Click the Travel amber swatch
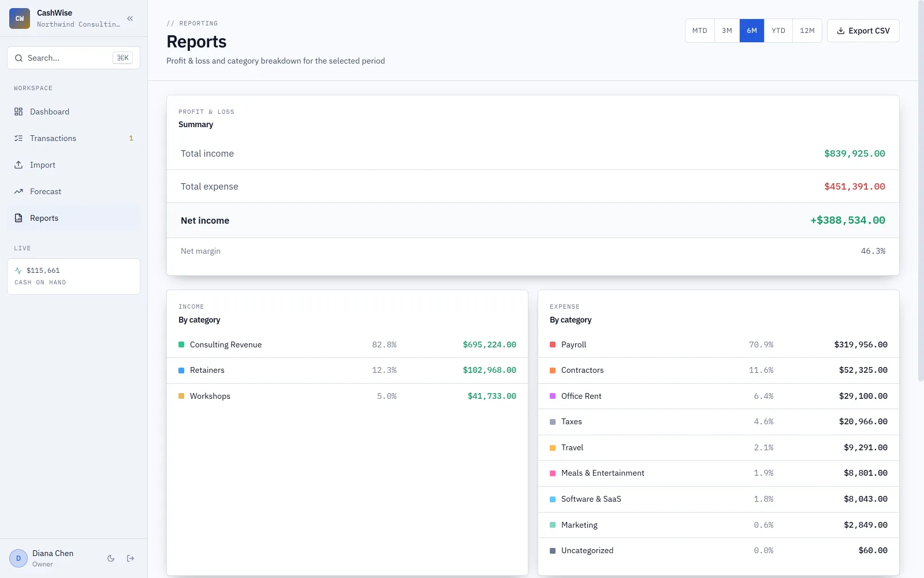 click(553, 448)
